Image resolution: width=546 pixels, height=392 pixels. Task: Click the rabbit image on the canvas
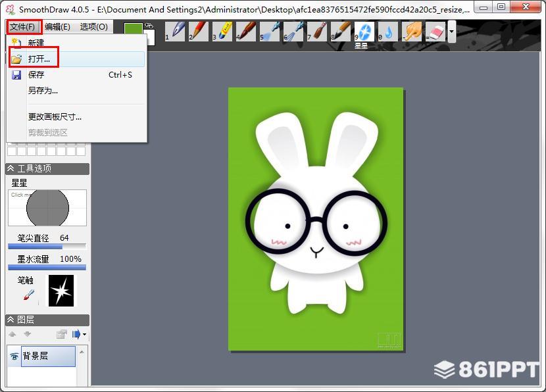point(316,219)
